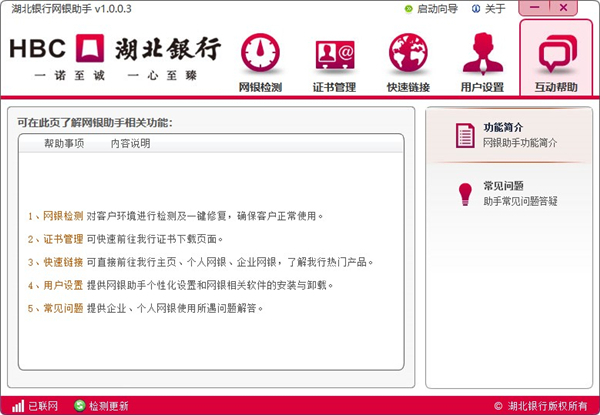This screenshot has height=415, width=600.
Task: Click the 湖北银行版权所有 copyright text
Action: [547, 406]
